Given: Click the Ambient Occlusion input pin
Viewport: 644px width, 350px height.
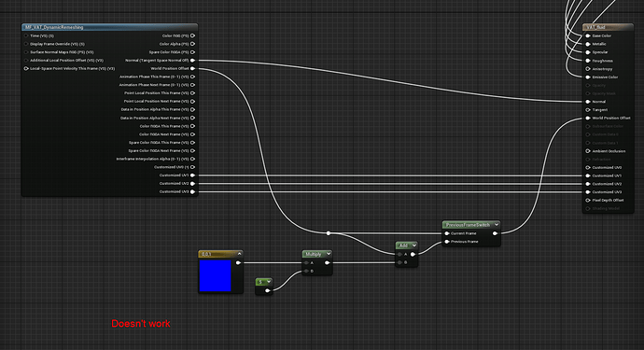Looking at the screenshot, I should click(588, 151).
